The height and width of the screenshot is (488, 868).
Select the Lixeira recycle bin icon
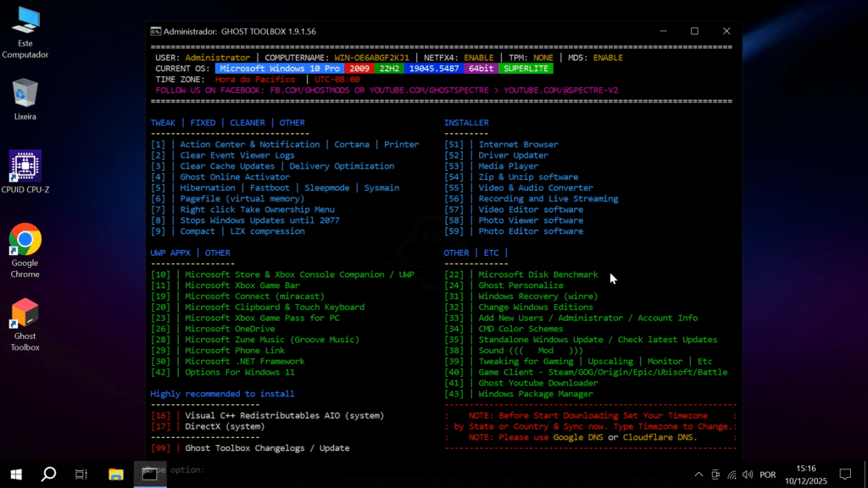25,93
